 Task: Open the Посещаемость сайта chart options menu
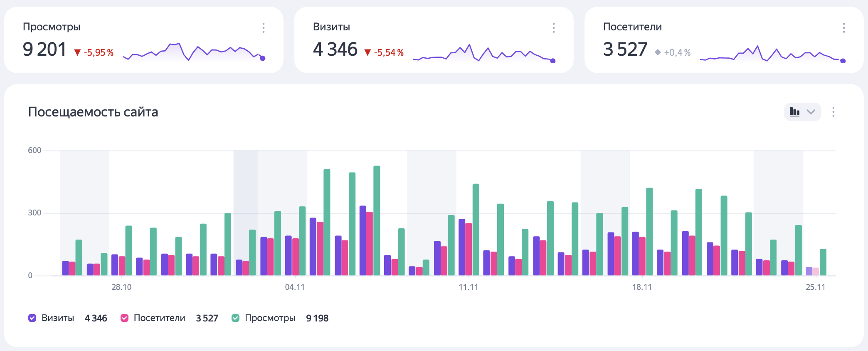[833, 112]
